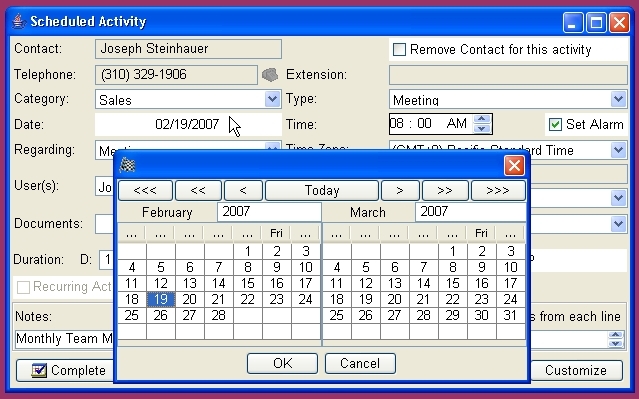Image resolution: width=639 pixels, height=399 pixels.
Task: Click the Complete button
Action: click(65, 370)
